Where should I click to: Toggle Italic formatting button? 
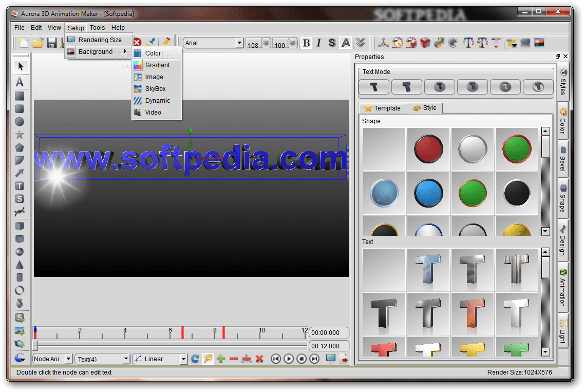319,43
